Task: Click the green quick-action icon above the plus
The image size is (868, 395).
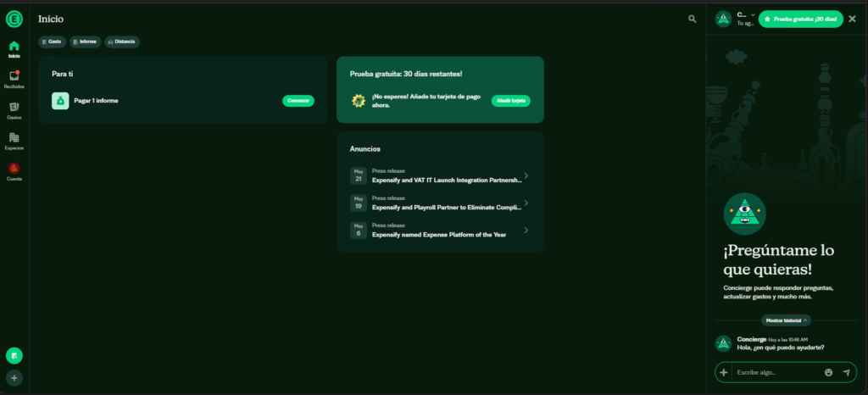Action: pos(14,355)
